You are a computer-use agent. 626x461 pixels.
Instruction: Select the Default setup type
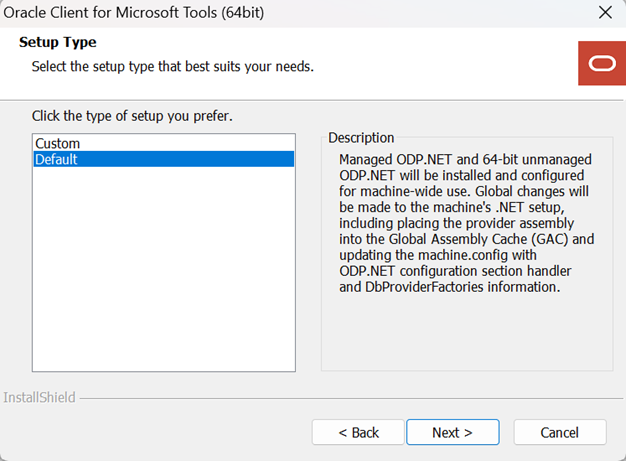pyautogui.click(x=164, y=159)
